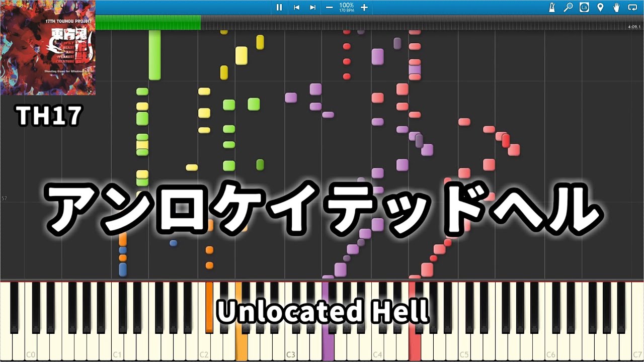Image resolution: width=644 pixels, height=362 pixels.
Task: Open the hands selection icon
Action: 616,7
